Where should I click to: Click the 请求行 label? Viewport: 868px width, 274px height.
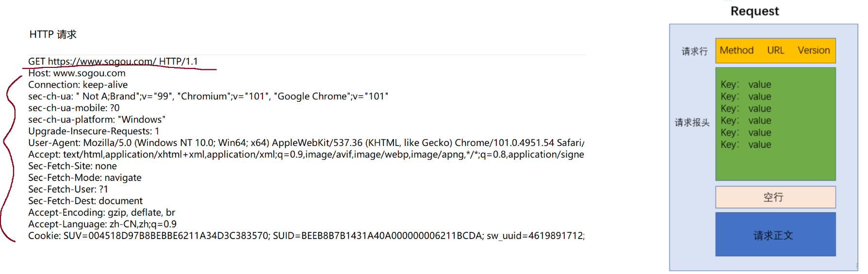[x=694, y=51]
